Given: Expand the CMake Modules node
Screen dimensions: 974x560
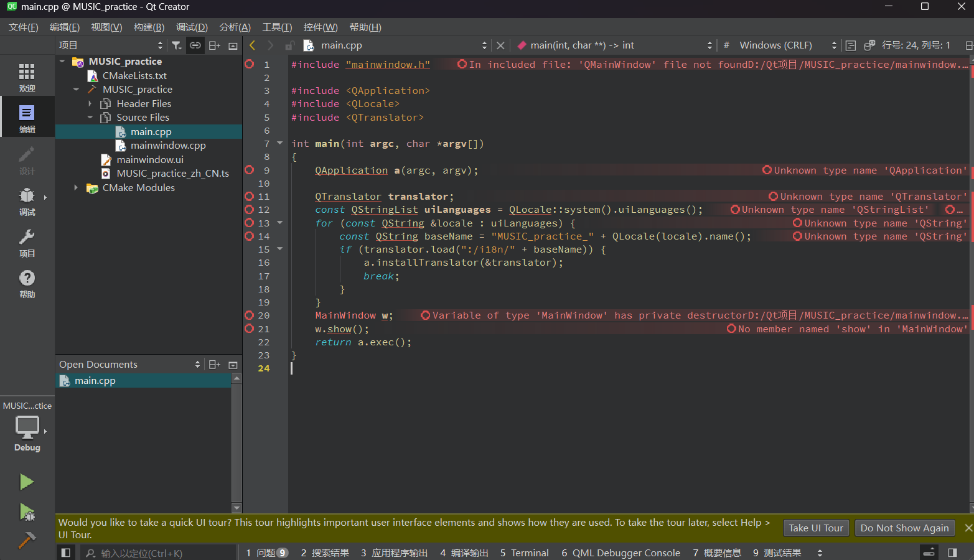Looking at the screenshot, I should pyautogui.click(x=76, y=188).
